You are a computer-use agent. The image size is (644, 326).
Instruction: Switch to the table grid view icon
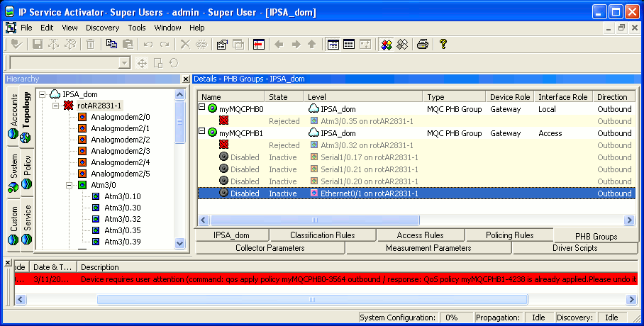(349, 44)
